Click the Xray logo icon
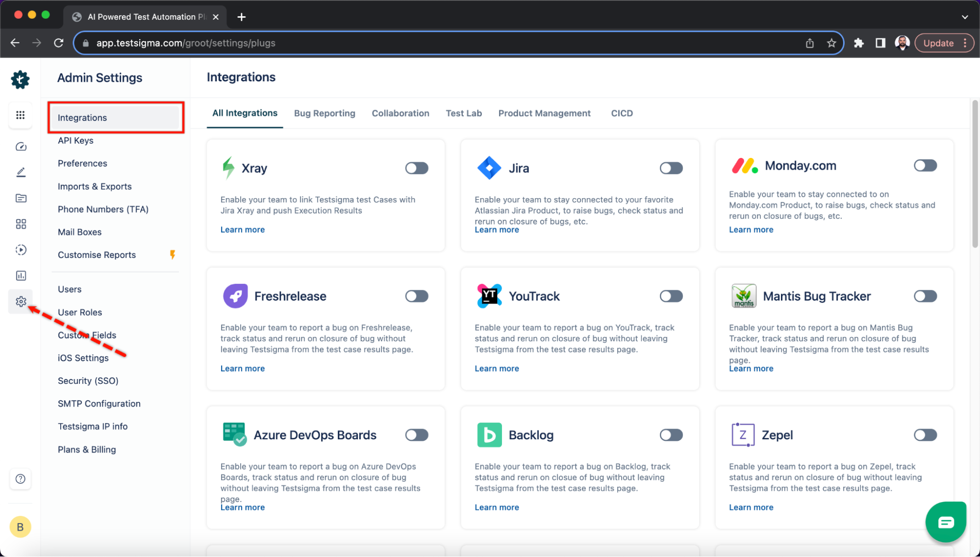This screenshot has height=557, width=980. (x=228, y=168)
